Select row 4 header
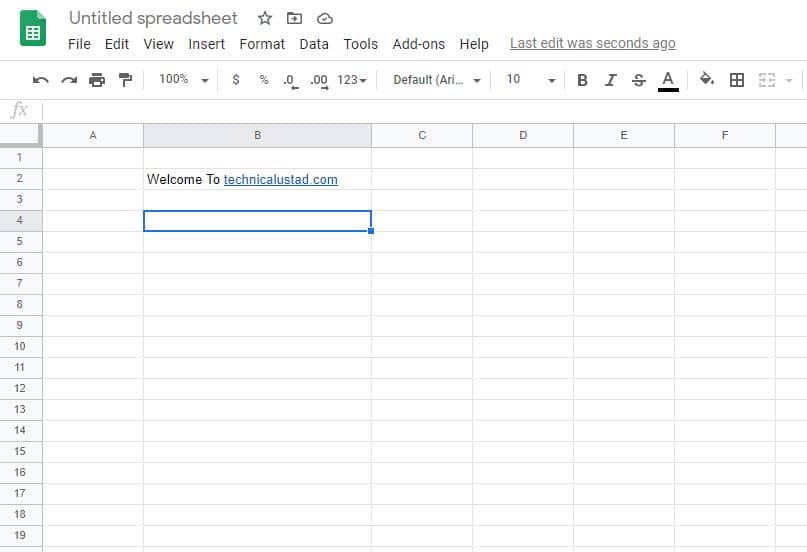 tap(20, 221)
